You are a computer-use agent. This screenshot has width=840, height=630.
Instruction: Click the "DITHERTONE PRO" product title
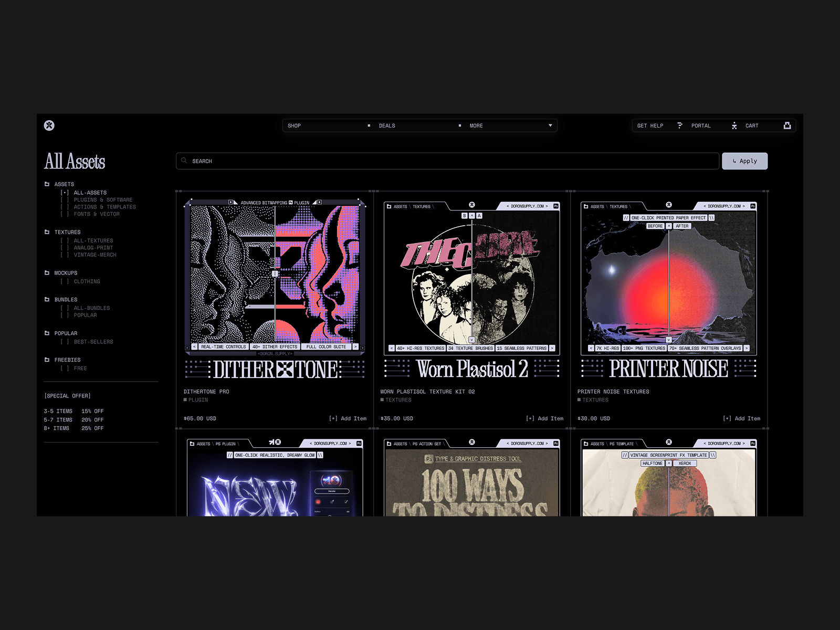tap(206, 392)
